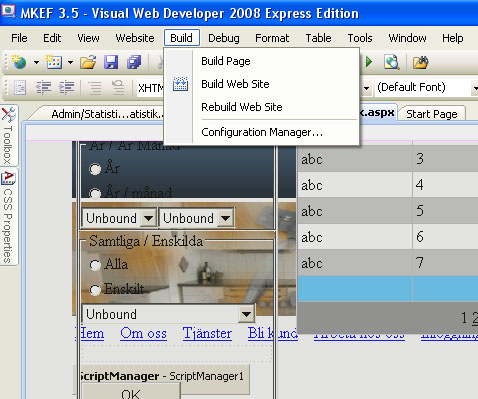
Task: Switch to the Start Page tab
Action: [432, 114]
